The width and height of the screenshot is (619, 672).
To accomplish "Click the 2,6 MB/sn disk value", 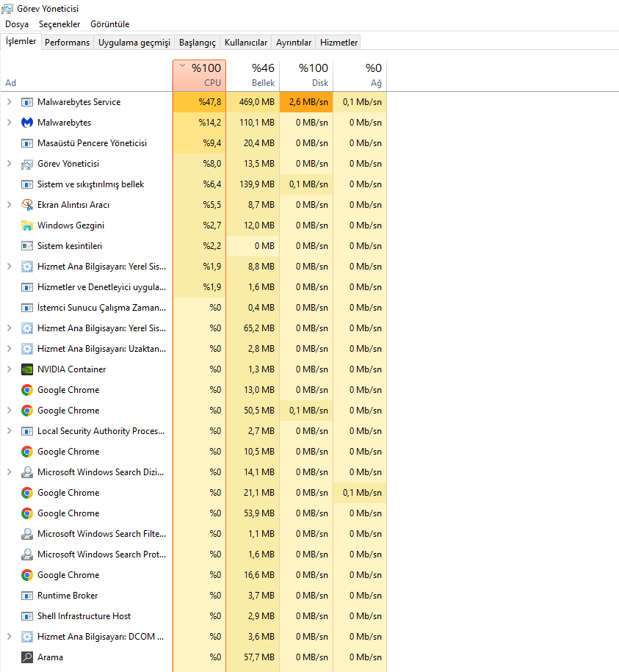I will pos(306,102).
